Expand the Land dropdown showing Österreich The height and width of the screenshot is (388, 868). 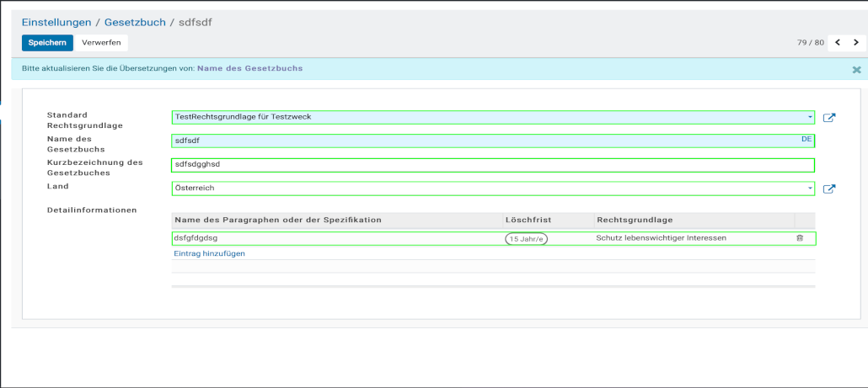click(x=810, y=189)
